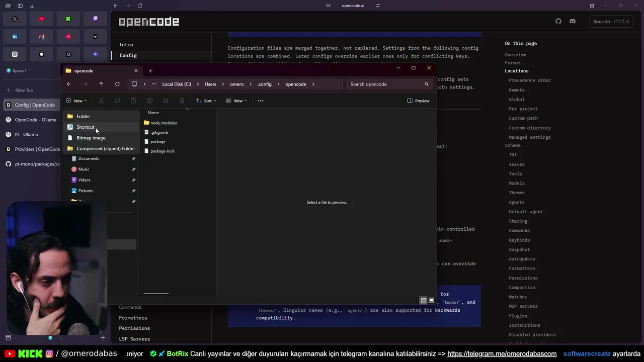The width and height of the screenshot is (644, 362).
Task: Open the LinkedIn pinned shortcut
Action: point(15,37)
